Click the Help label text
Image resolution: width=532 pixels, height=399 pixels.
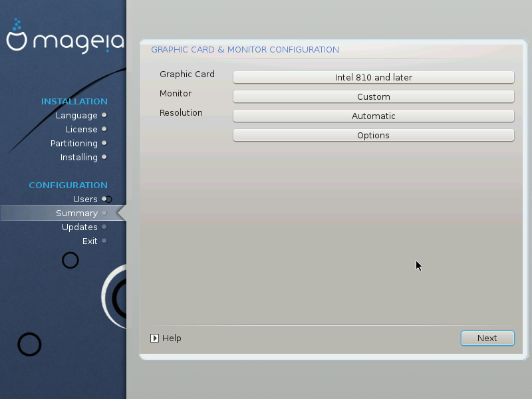[x=172, y=338]
